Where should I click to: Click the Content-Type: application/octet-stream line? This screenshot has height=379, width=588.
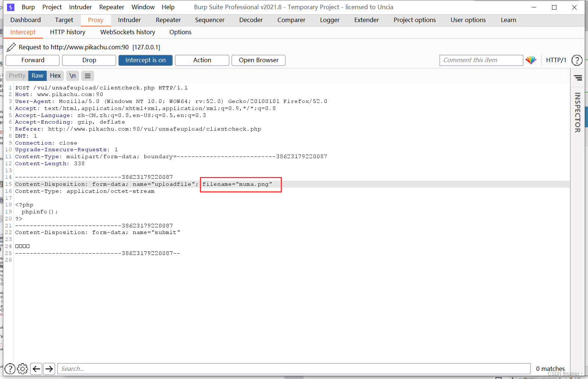tap(85, 191)
